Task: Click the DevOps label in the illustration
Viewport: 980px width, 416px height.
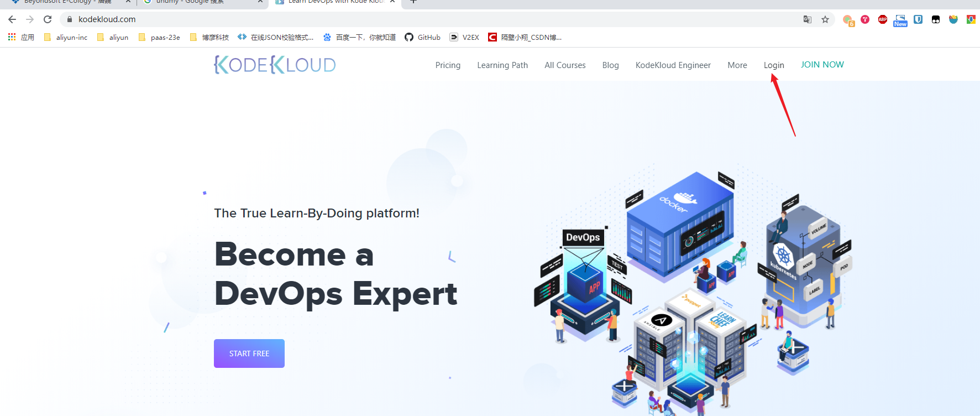Action: click(583, 237)
